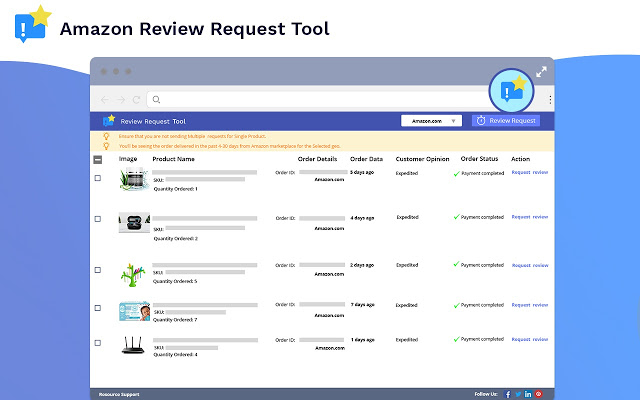Open the face cream jar product thumbnail
This screenshot has height=400, width=640.
[134, 178]
